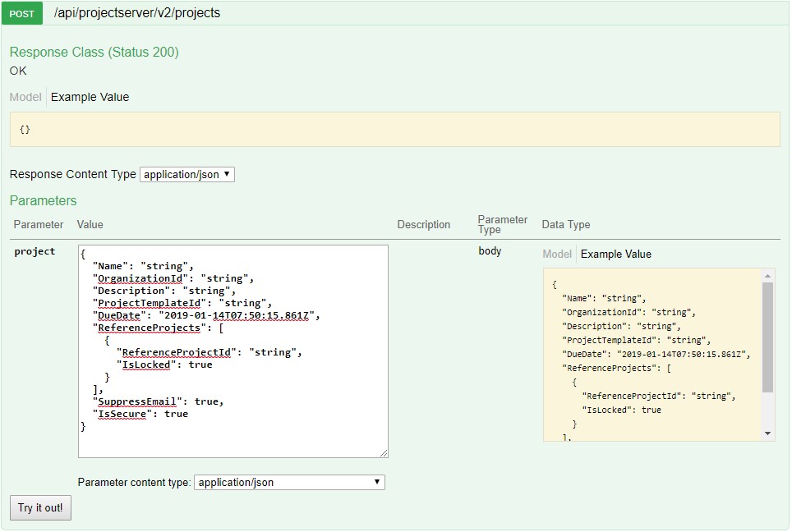Click the resize handle of the body textarea
Image resolution: width=792 pixels, height=532 pixels.
click(x=383, y=452)
